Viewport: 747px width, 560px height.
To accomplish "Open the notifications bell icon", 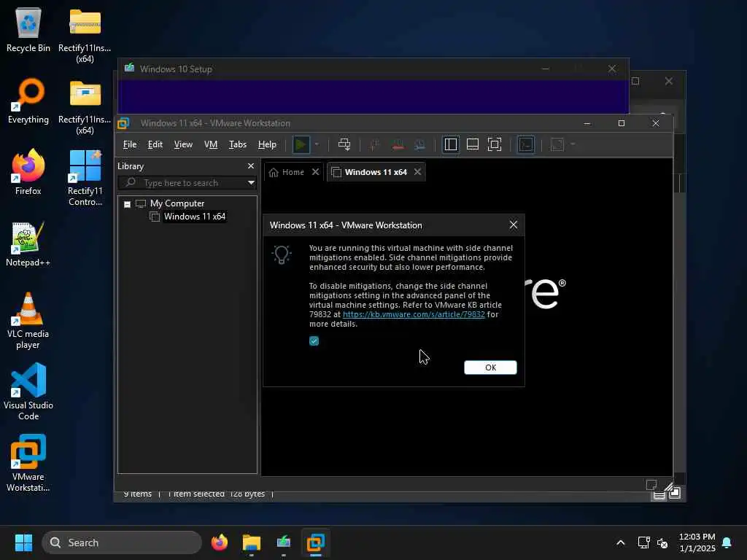I will tap(727, 542).
